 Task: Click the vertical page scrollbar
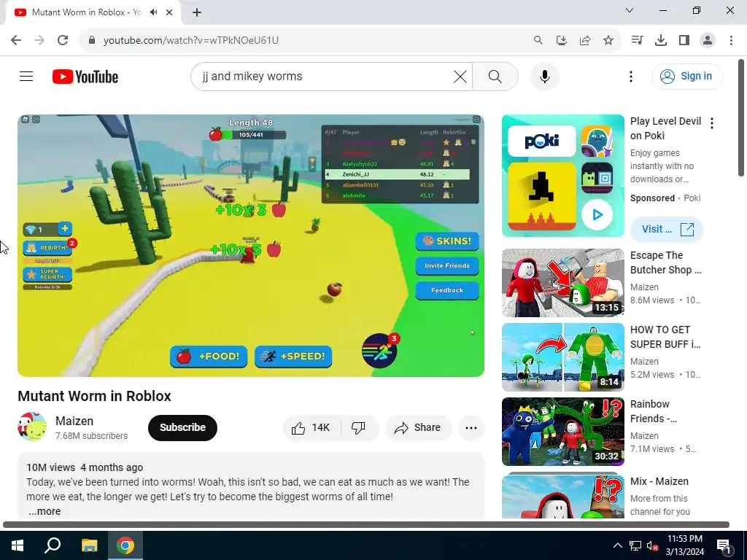pyautogui.click(x=741, y=117)
